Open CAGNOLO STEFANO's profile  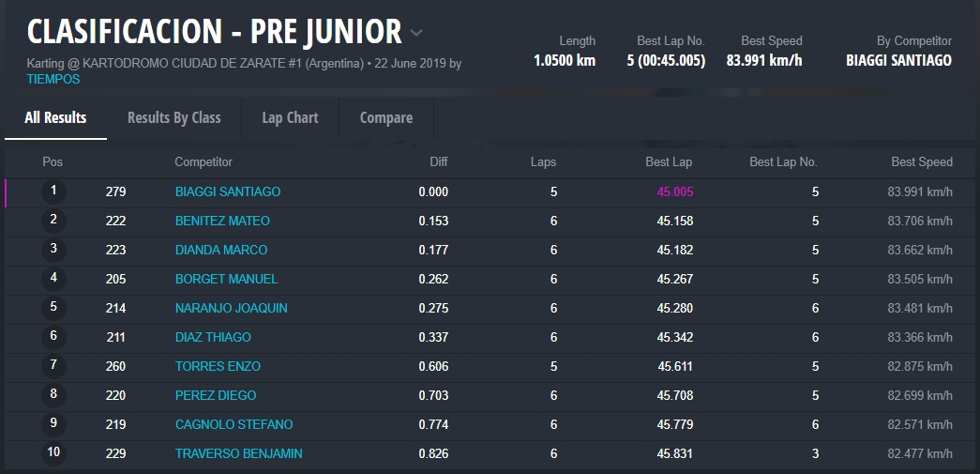(x=234, y=424)
